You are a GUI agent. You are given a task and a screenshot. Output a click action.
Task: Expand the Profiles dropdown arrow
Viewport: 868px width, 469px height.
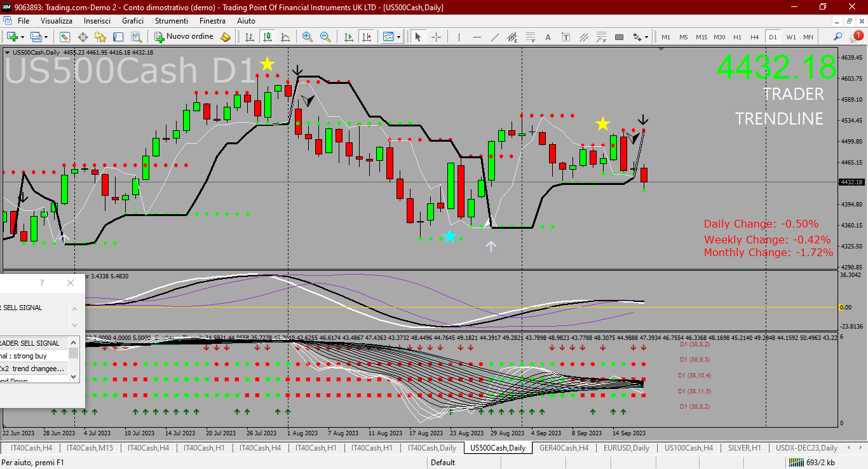point(46,37)
